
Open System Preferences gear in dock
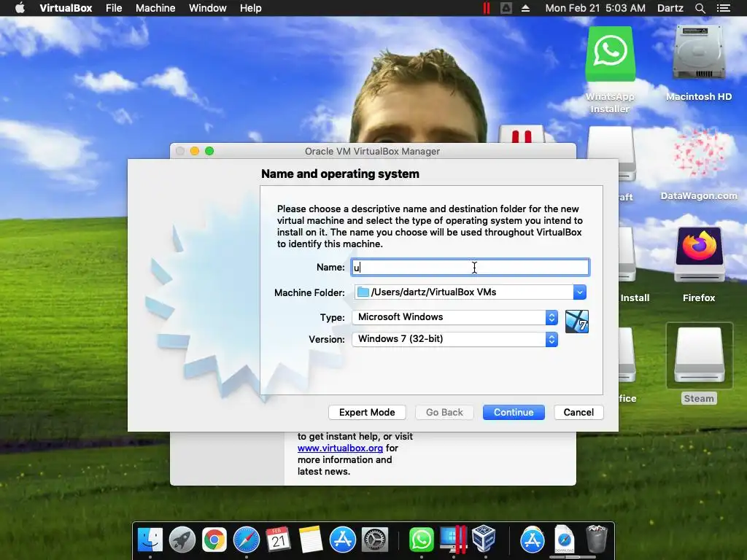coord(375,540)
